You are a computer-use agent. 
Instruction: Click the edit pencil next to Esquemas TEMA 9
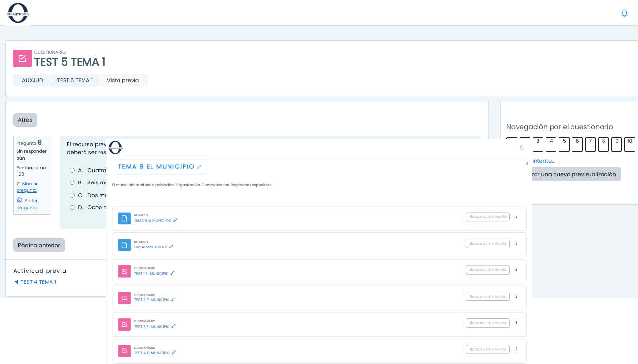pos(171,247)
